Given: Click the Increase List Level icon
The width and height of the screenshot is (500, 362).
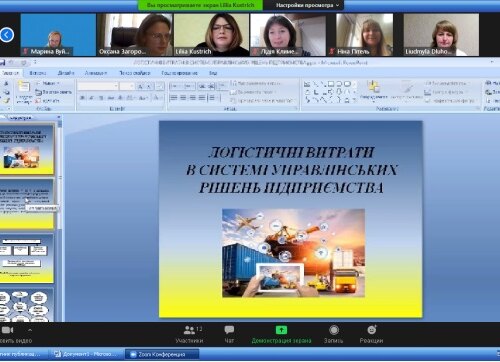Looking at the screenshot, I should 211,86.
